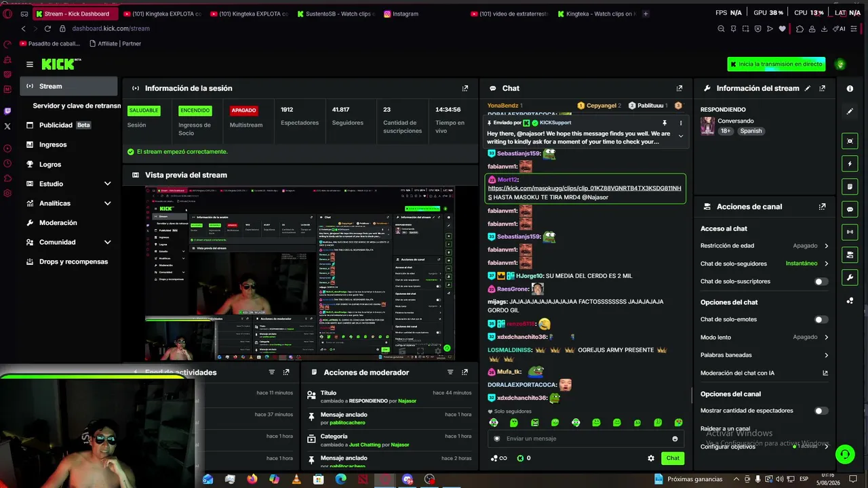Pin icon on the KickSupport message
The height and width of the screenshot is (488, 868).
coord(665,123)
